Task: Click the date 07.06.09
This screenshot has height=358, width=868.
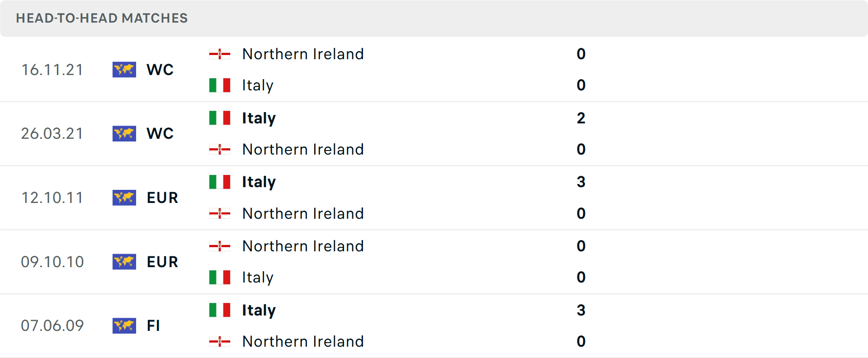Action: (x=52, y=325)
